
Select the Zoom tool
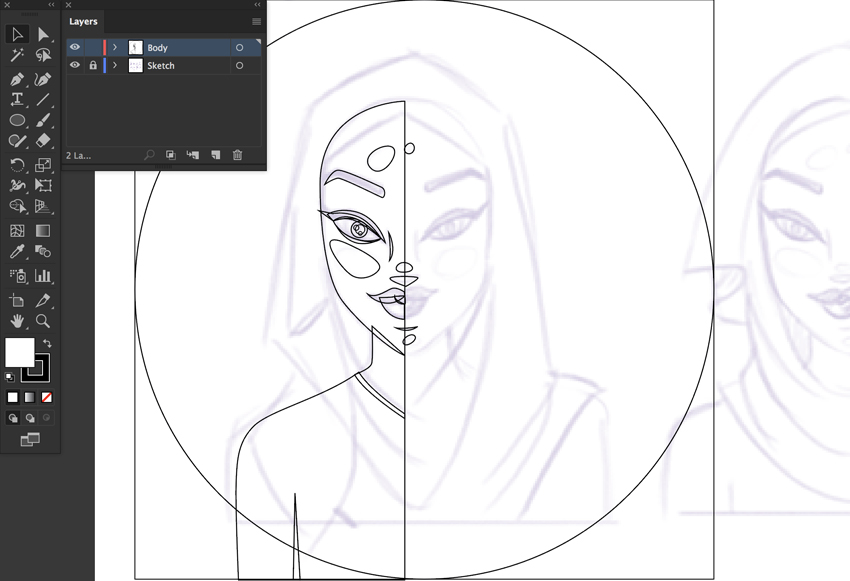[43, 321]
